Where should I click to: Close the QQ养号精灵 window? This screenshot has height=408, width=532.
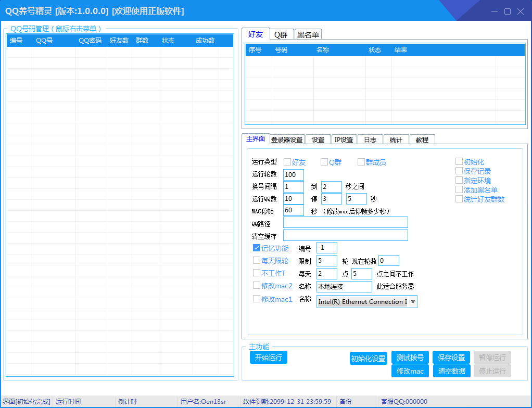pyautogui.click(x=521, y=11)
